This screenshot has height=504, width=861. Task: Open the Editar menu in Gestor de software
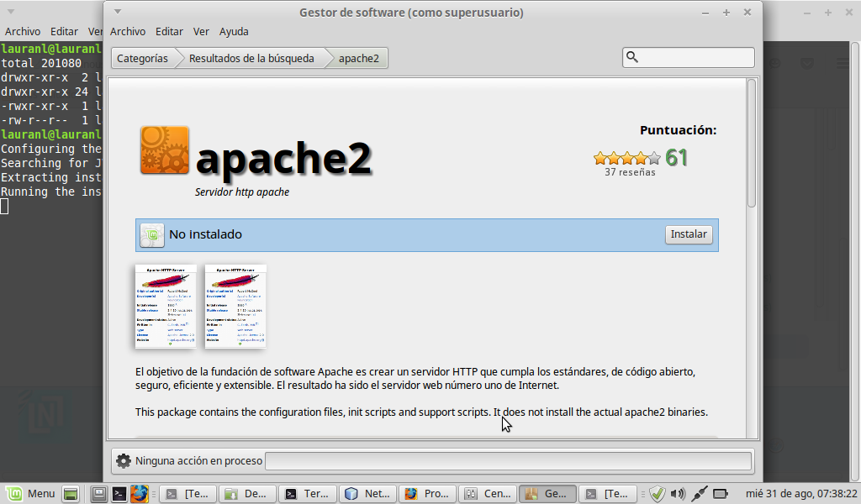pyautogui.click(x=169, y=31)
